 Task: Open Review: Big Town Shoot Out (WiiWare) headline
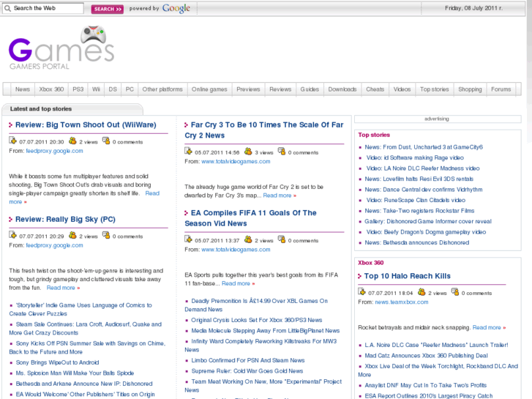[x=86, y=125]
